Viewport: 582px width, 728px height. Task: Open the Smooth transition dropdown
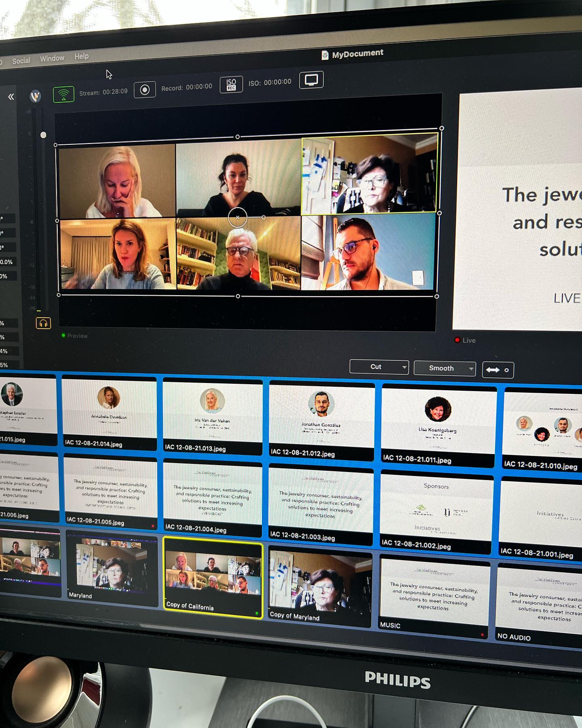click(445, 368)
